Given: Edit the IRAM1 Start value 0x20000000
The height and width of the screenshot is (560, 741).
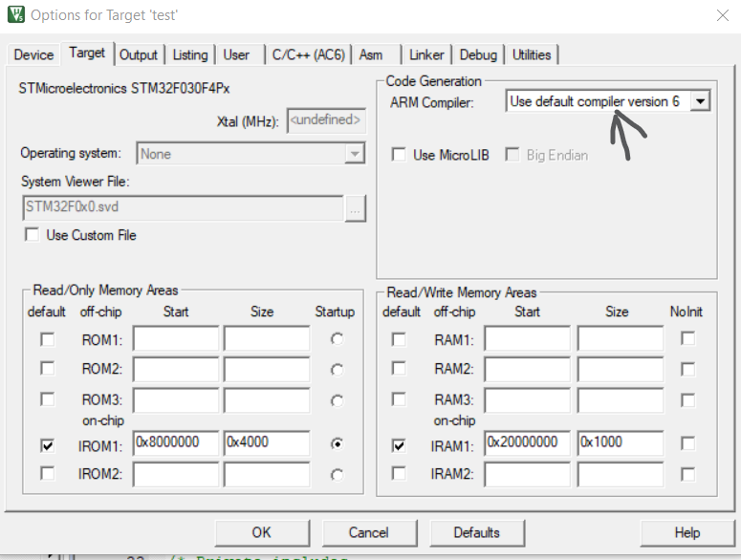Looking at the screenshot, I should pyautogui.click(x=528, y=442).
